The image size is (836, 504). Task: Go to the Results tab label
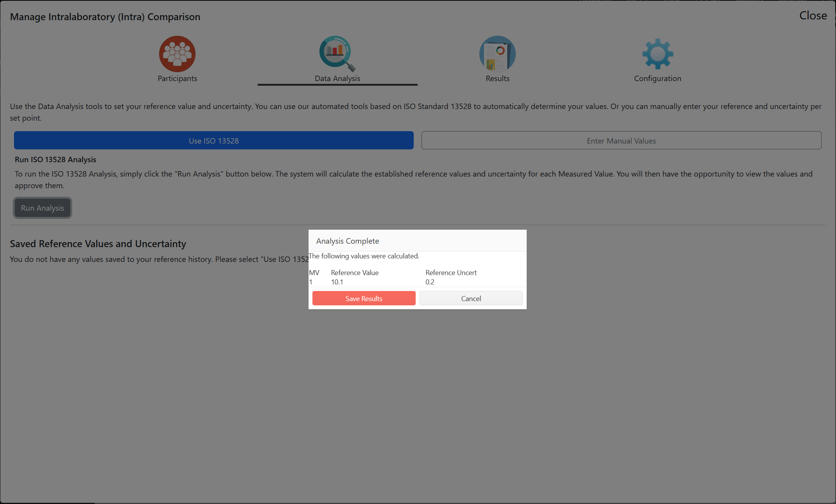tap(498, 78)
